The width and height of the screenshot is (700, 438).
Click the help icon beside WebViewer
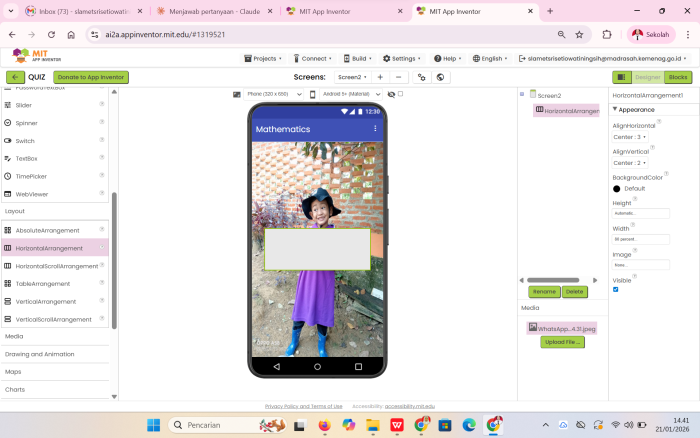[102, 193]
